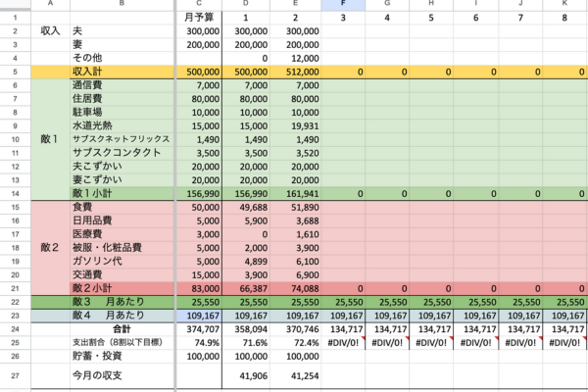Select highlighted 109,167 cell in column C
This screenshot has height=392, width=588.
(x=199, y=316)
